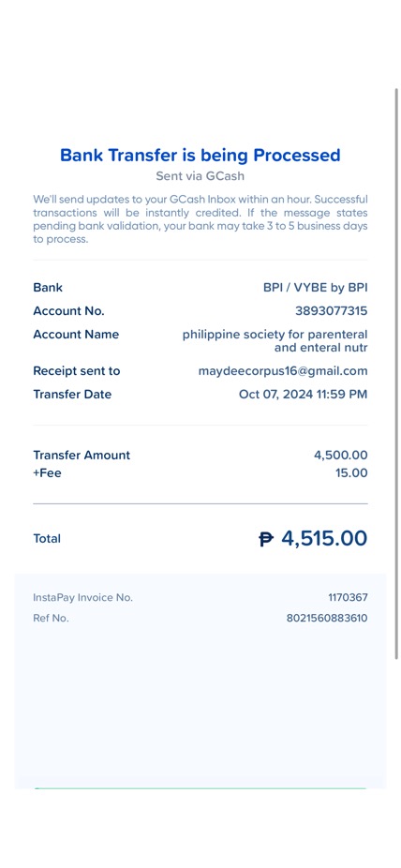Viewport: 401px width, 868px height.
Task: Click the BPI / VYBE by BPI value
Action: pos(315,288)
